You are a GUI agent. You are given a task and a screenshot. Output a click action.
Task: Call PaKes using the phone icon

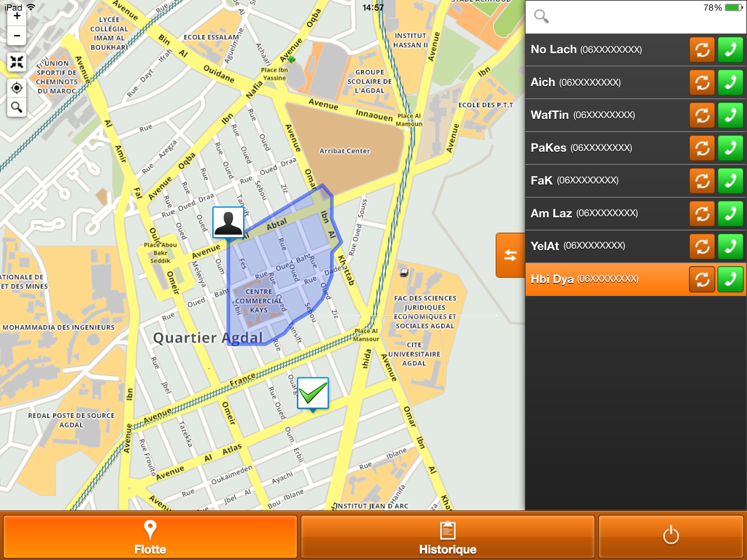pyautogui.click(x=730, y=148)
